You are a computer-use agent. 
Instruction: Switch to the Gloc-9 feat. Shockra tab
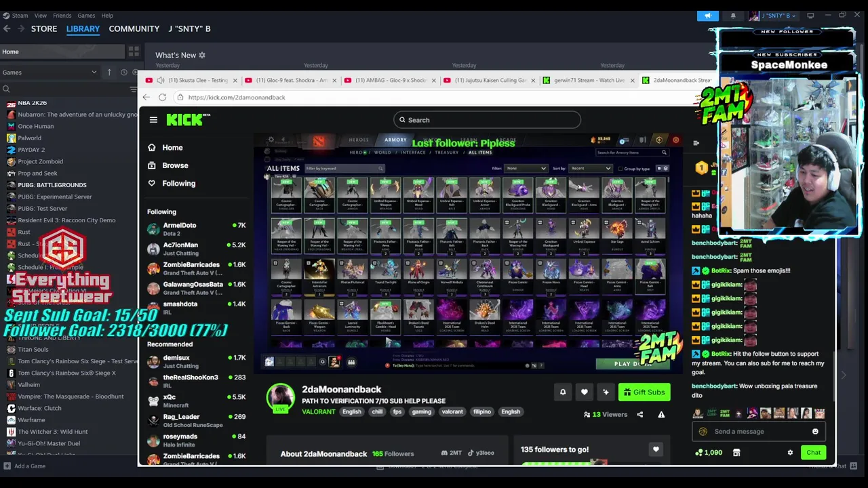(x=292, y=80)
